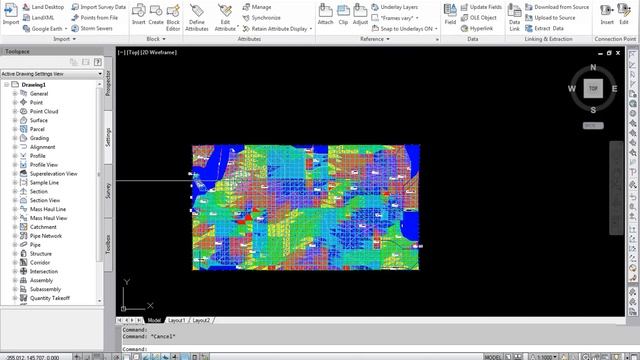Click the Attach reference tool
The image size is (640, 360).
tap(325, 14)
